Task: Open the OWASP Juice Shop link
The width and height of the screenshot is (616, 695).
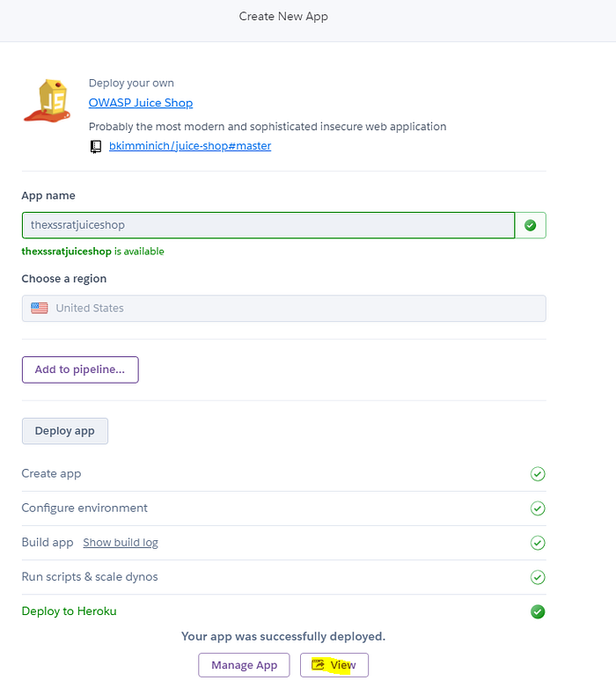Action: pyautogui.click(x=141, y=103)
